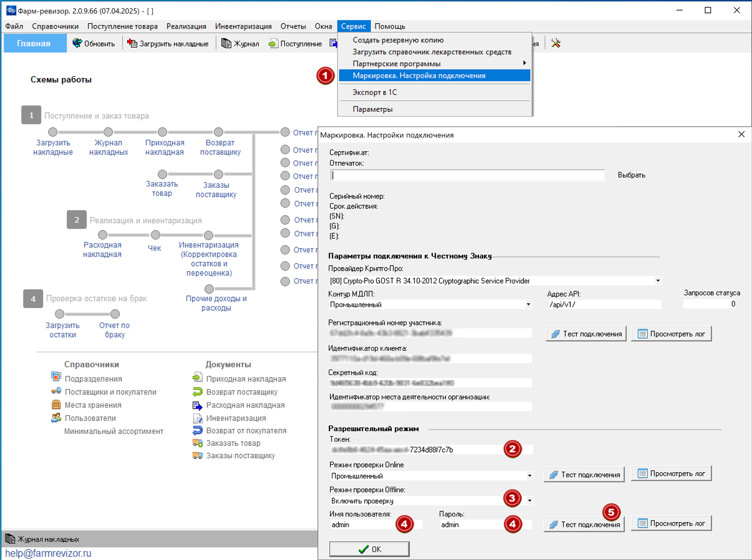Click the Загрузить накладные toolbar icon
This screenshot has height=560, width=752.
coord(132,43)
